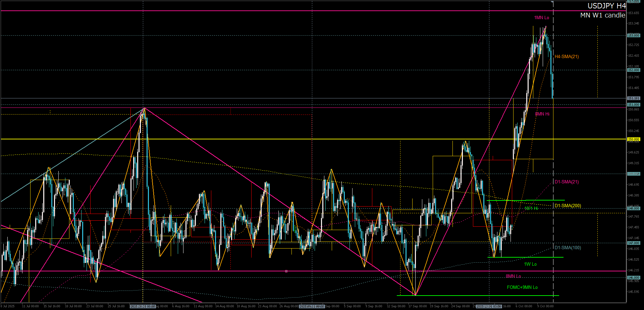Screen dimensions: 644x310
Task: Click the 10/1 Hi green label
Action: coord(531,208)
